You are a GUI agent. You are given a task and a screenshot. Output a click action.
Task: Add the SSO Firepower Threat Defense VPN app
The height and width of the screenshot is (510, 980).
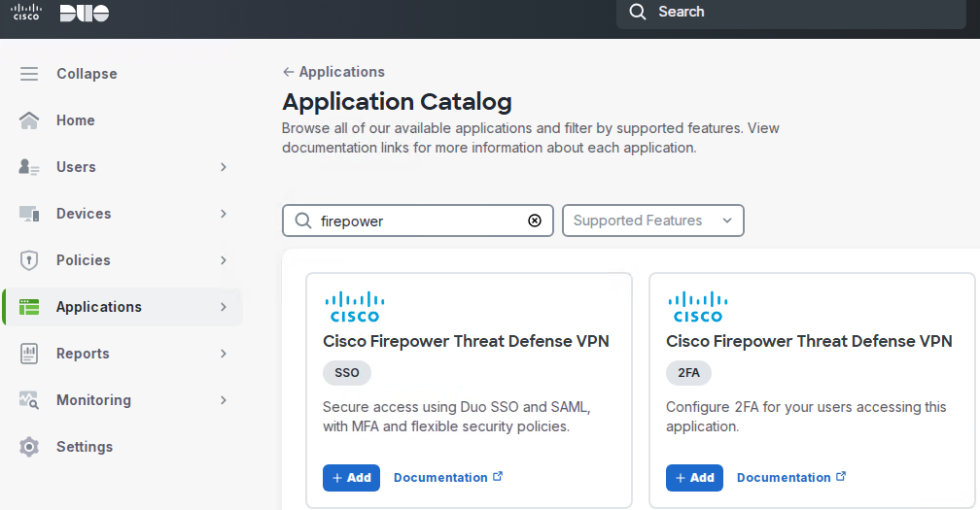click(351, 478)
